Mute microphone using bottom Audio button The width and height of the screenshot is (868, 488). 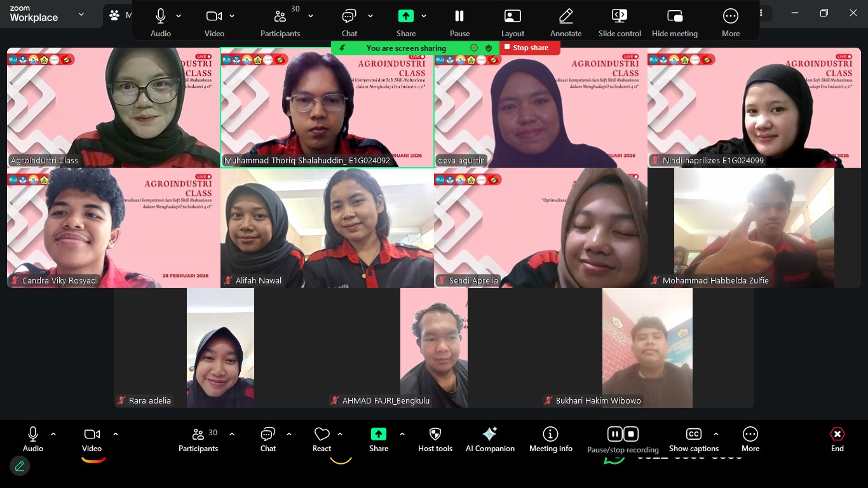33,440
